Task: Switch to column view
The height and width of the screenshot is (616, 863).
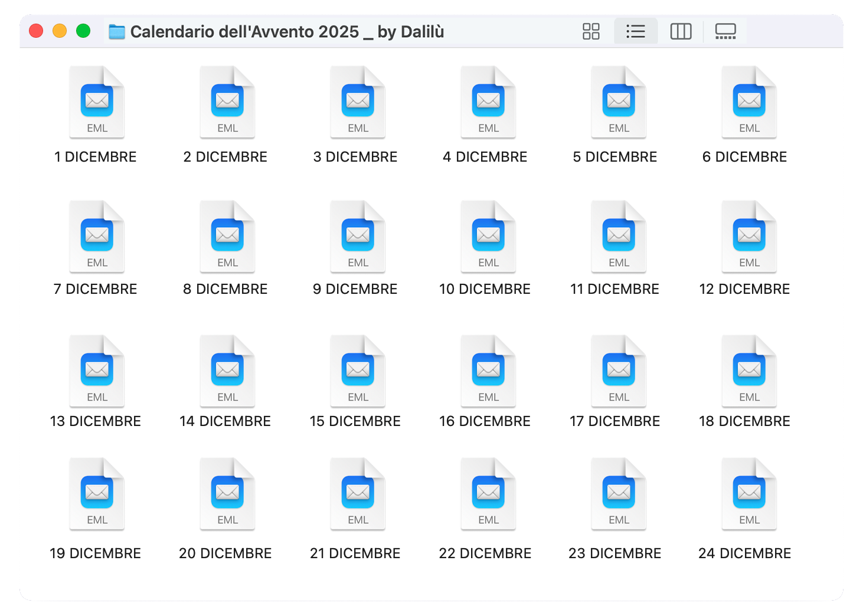Action: [x=681, y=31]
